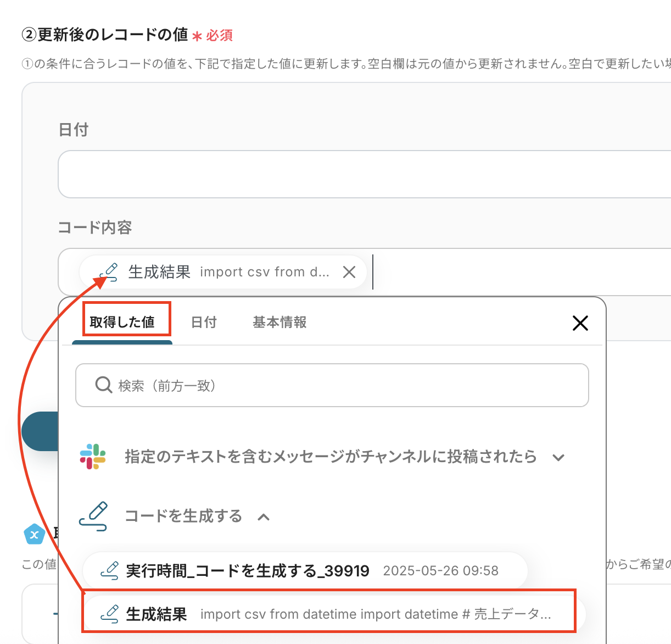Click the magnifier search icon
Viewport: 671px width, 644px height.
tap(104, 385)
